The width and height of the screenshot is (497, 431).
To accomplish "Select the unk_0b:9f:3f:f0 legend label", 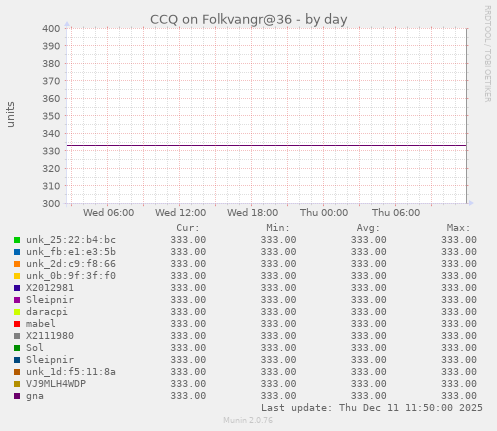I will [x=71, y=276].
